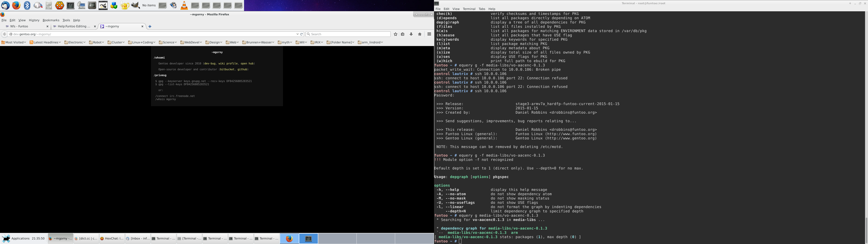The image size is (868, 244).
Task: Expand the Latest Headlines feed dropdown
Action: [45, 42]
